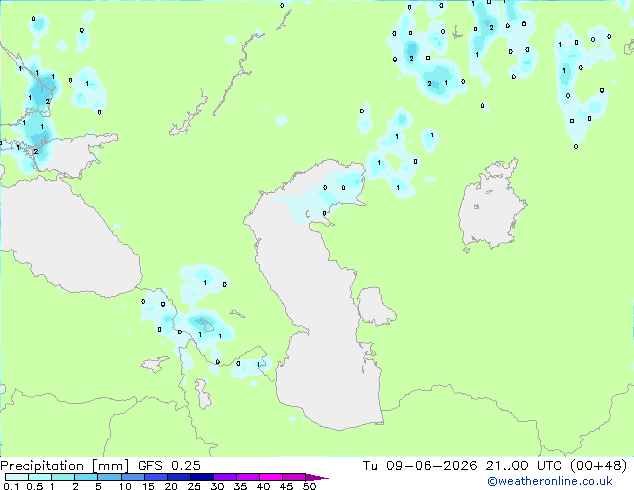634x490 pixels.
Task: Click the 'Tu 09-06-2026' date text
Action: tap(420, 466)
